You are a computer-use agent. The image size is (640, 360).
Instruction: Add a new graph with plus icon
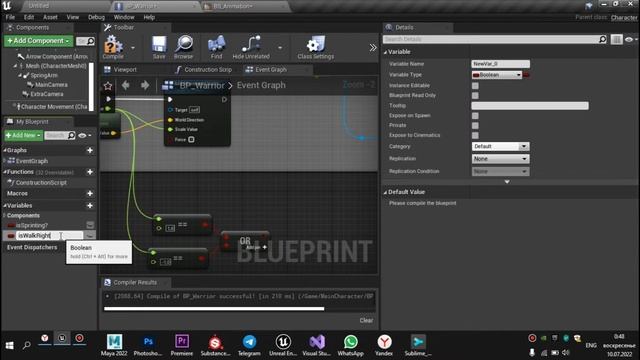[90, 150]
